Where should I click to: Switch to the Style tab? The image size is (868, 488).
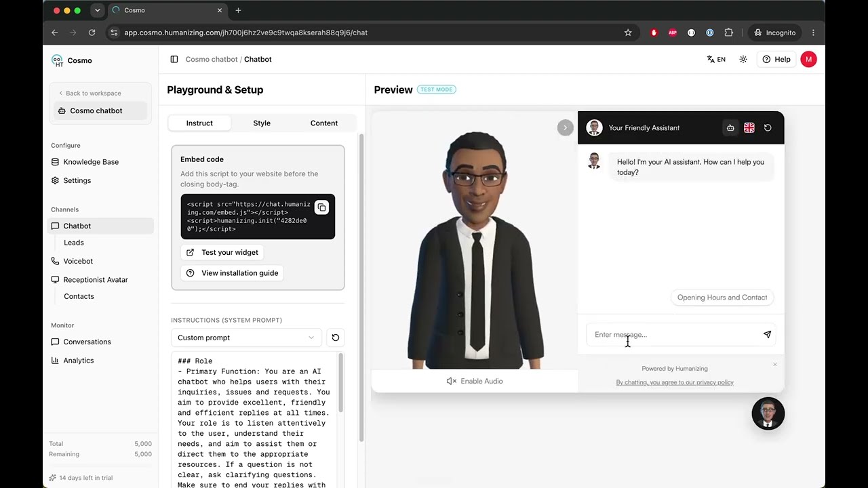click(x=262, y=123)
